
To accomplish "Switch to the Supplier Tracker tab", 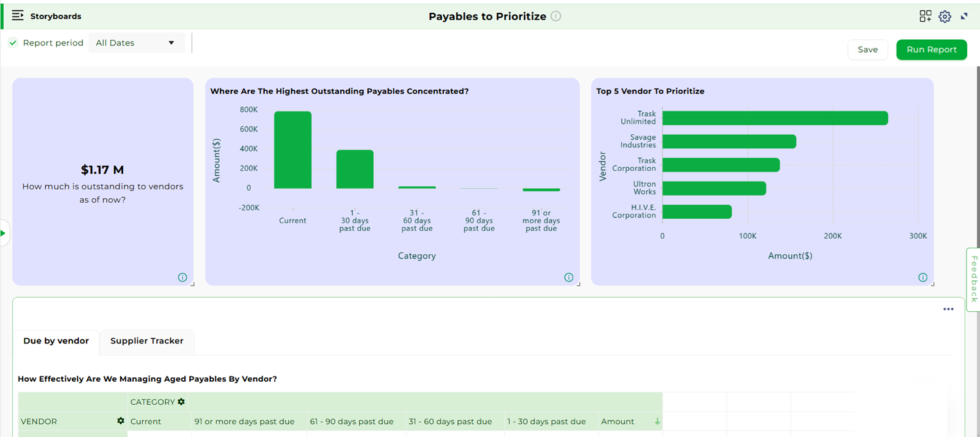I will 147,341.
